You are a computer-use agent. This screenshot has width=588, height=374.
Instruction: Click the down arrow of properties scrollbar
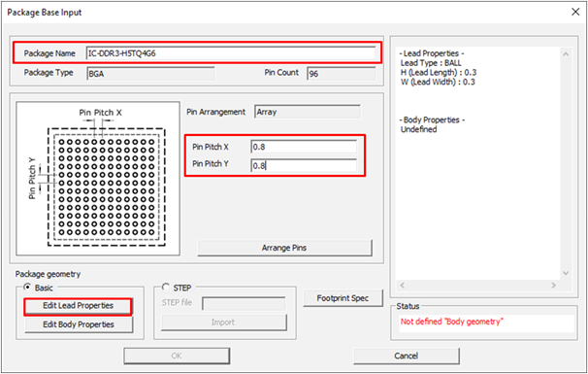tap(566, 273)
